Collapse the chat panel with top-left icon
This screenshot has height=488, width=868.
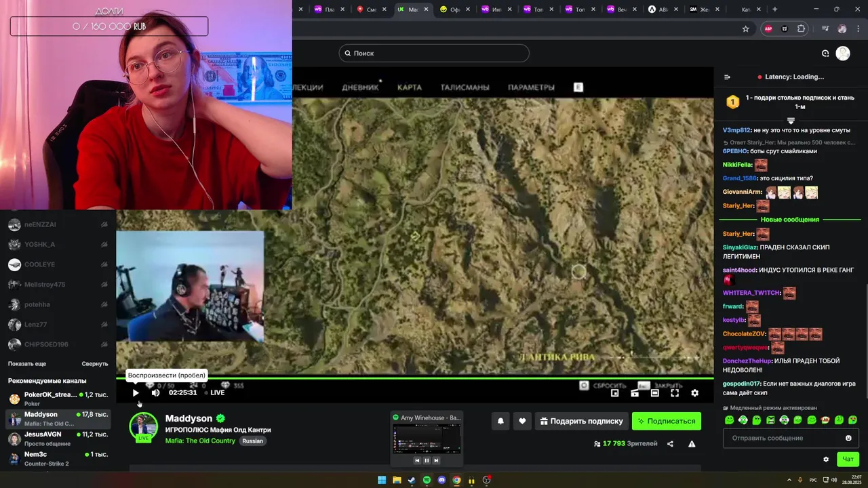coord(727,77)
